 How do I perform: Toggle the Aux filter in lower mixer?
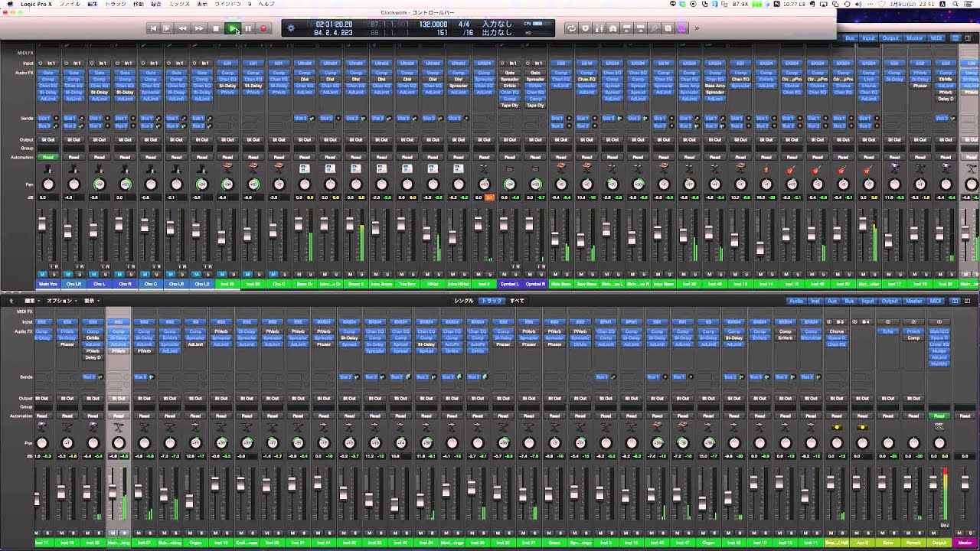(834, 301)
